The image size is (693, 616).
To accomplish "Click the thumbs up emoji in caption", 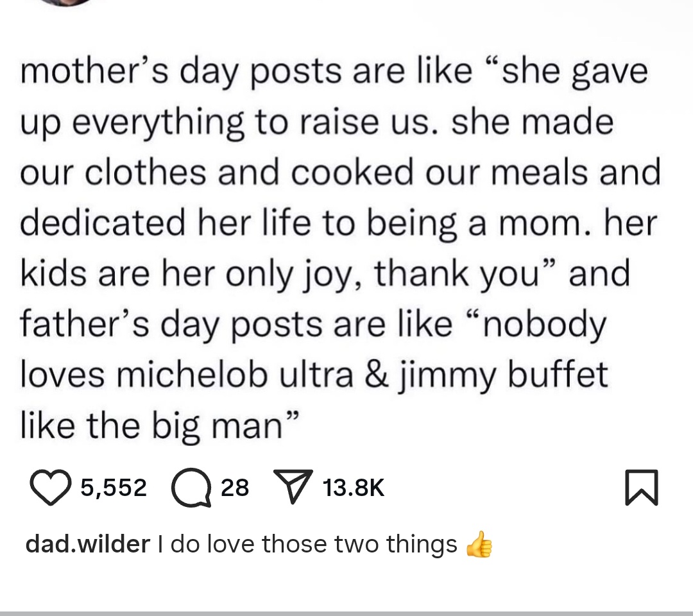I will [479, 545].
